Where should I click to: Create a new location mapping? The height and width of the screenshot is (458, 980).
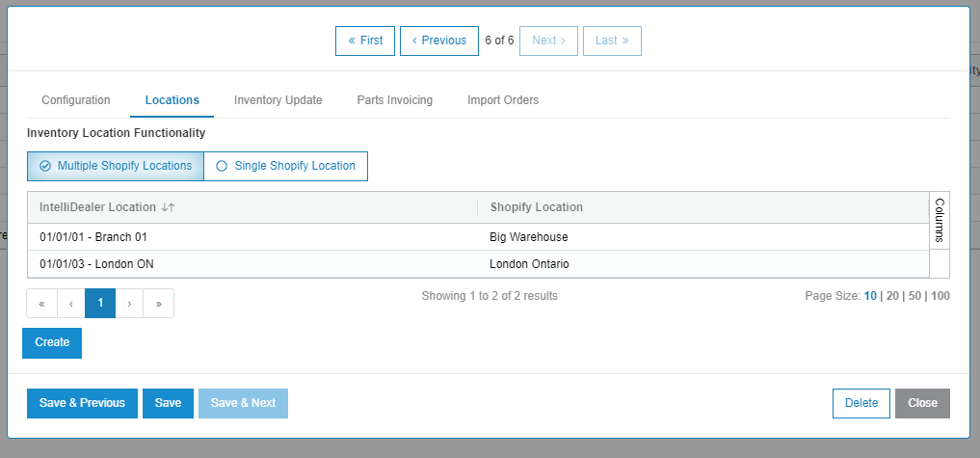click(52, 343)
